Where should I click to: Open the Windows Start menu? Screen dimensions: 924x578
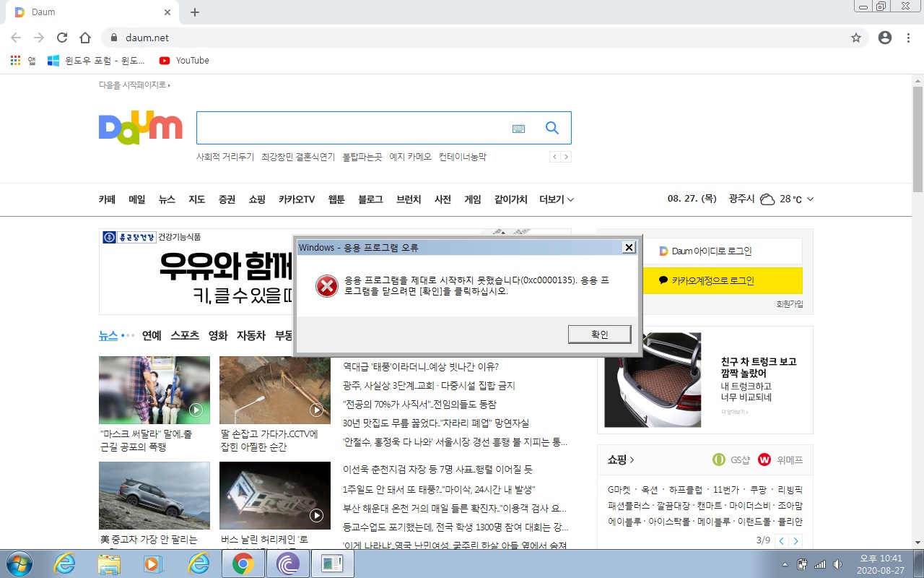(18, 564)
